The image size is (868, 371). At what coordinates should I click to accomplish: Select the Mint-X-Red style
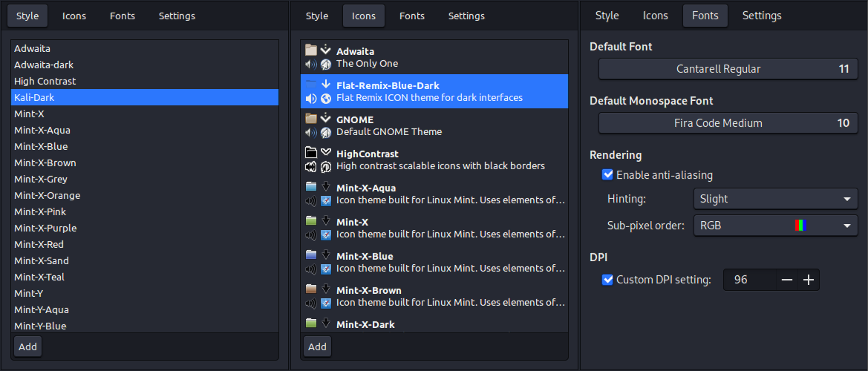pyautogui.click(x=145, y=244)
